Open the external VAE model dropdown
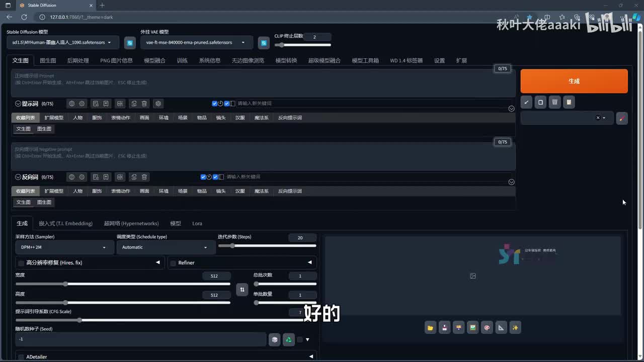Viewport: 644px width, 362px height. [197, 43]
